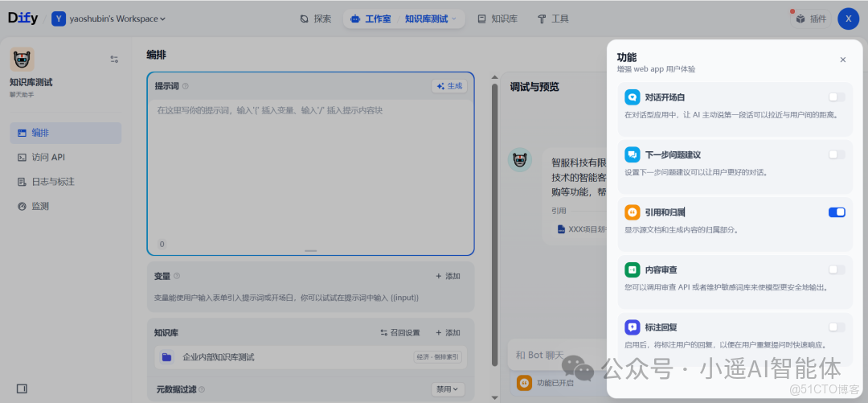The image size is (868, 403).
Task: Focus the 和 Bot 聊天 input field
Action: coord(557,355)
